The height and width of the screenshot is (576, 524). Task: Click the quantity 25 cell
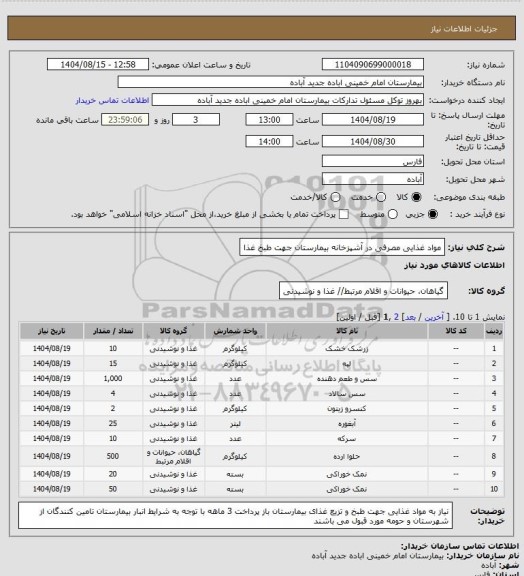[x=113, y=423]
